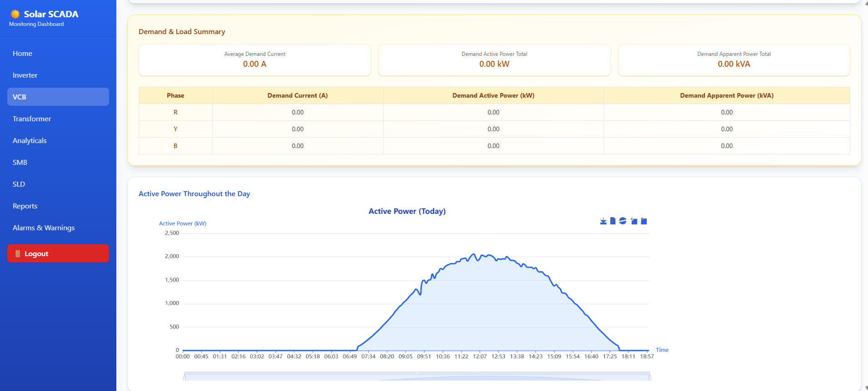The height and width of the screenshot is (391, 868).
Task: Click the Average Demand Current card
Action: click(254, 60)
